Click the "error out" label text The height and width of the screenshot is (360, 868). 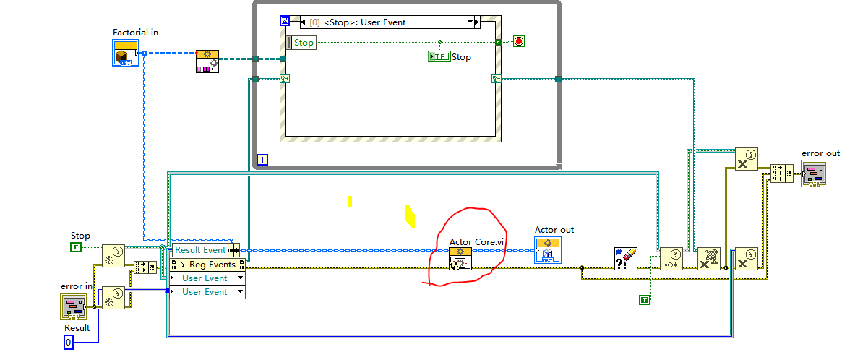click(821, 153)
